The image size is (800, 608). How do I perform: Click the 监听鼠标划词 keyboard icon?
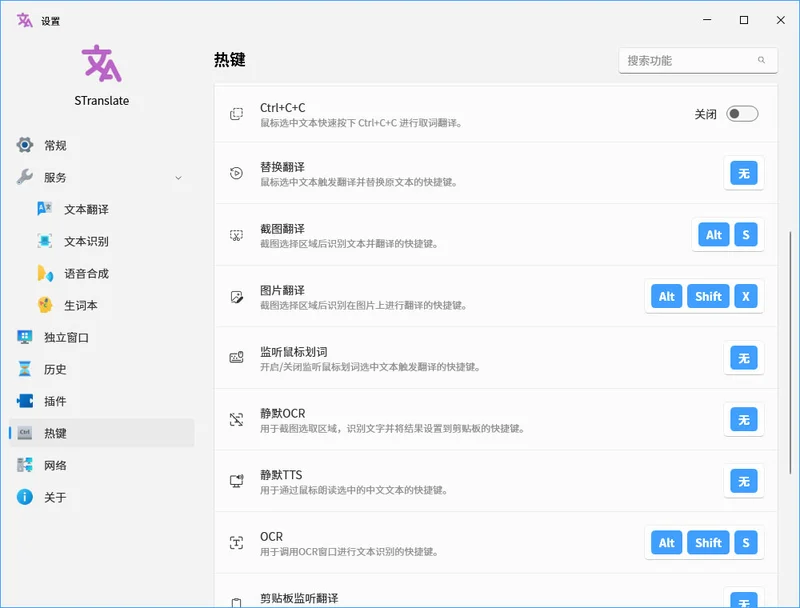[x=236, y=358]
